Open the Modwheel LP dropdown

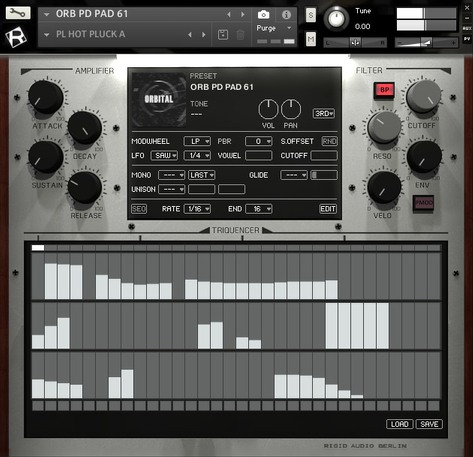click(x=197, y=141)
